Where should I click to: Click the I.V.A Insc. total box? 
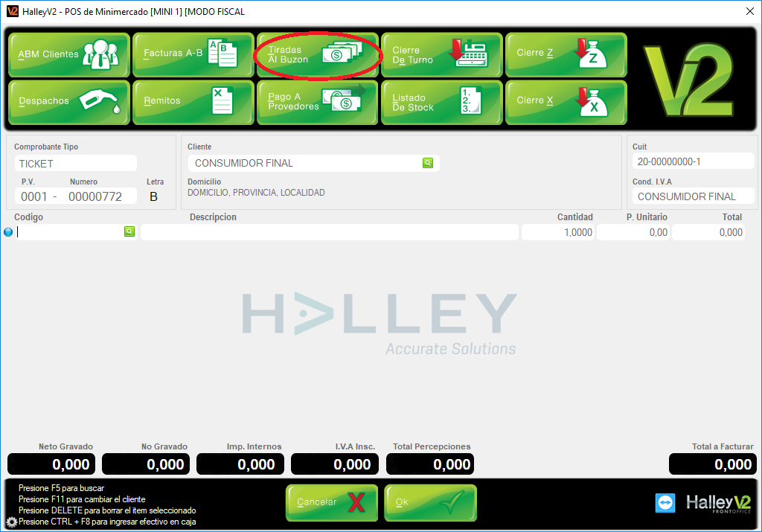(x=335, y=464)
